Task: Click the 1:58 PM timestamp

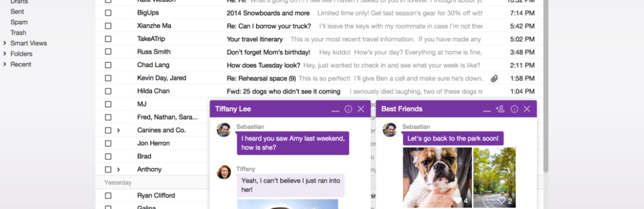Action: coord(522,78)
